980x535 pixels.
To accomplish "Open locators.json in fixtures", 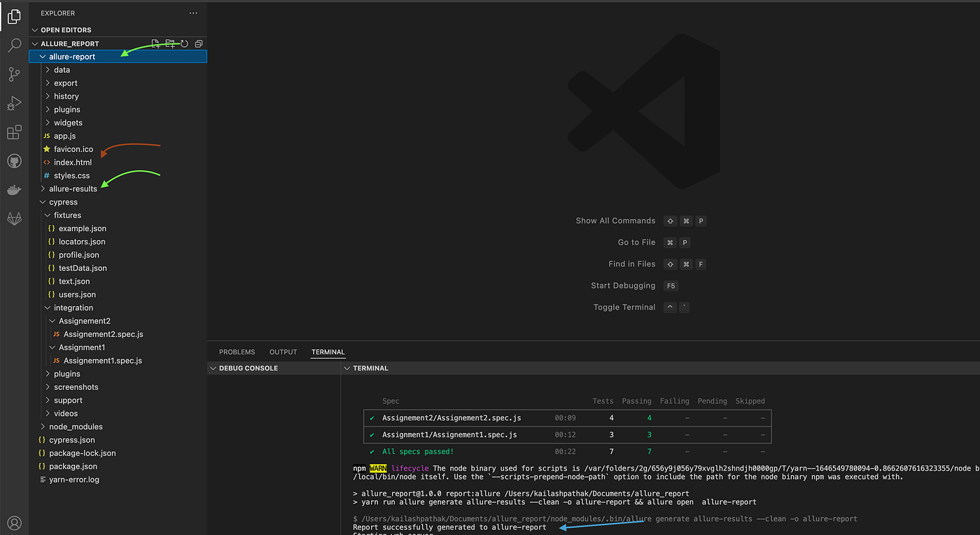I will click(x=118, y=242).
